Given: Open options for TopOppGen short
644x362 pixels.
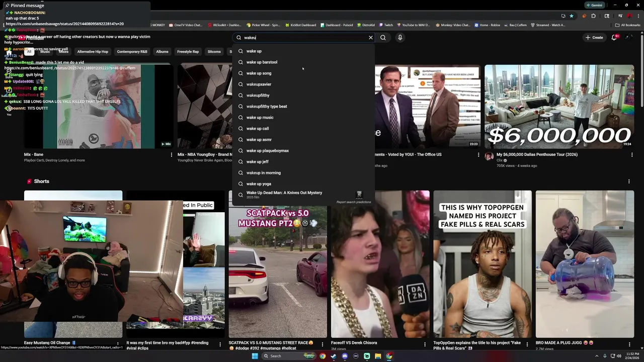Looking at the screenshot, I should point(527,344).
